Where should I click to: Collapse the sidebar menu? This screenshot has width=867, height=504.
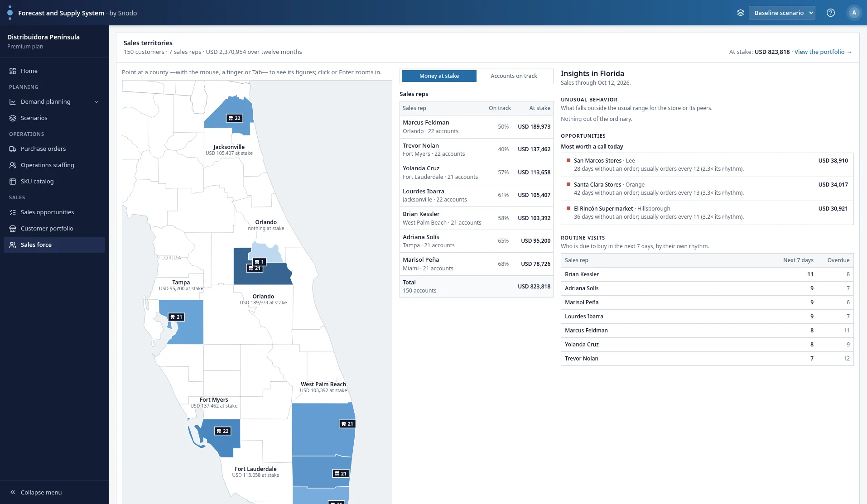[x=54, y=492]
